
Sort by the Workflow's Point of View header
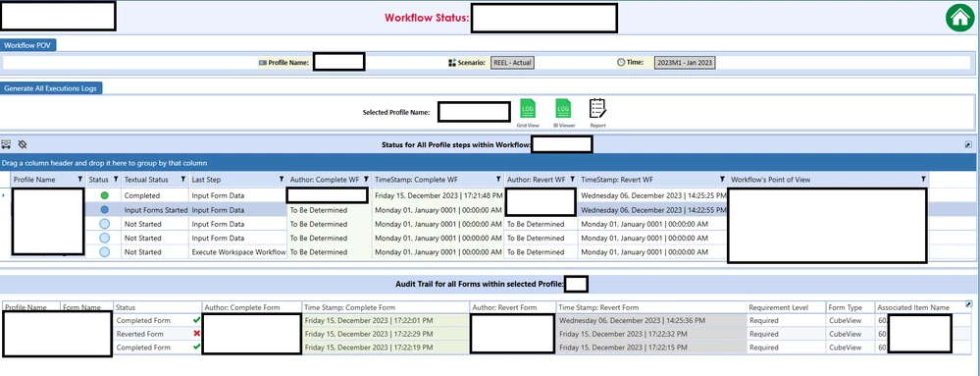pos(771,180)
